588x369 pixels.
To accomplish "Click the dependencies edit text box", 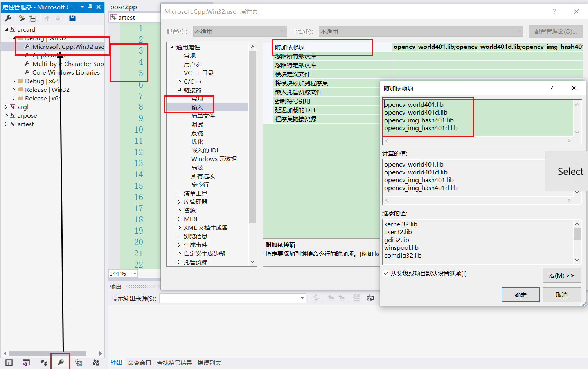I will [x=478, y=117].
